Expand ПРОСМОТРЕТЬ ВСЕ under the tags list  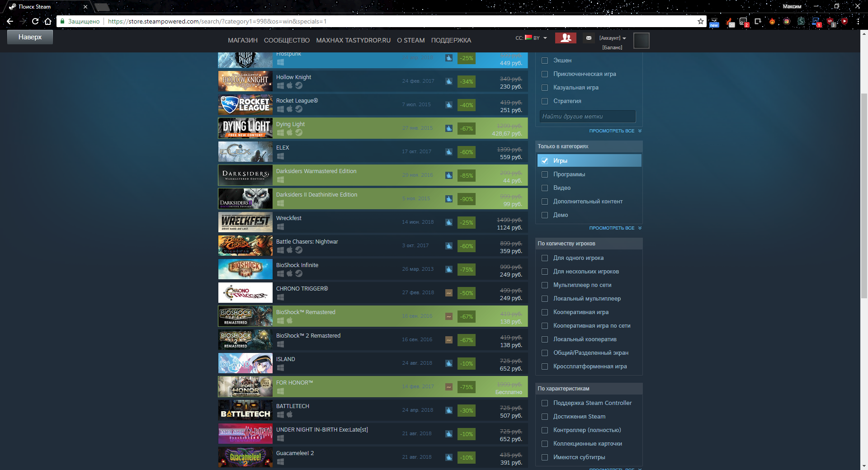tap(615, 131)
